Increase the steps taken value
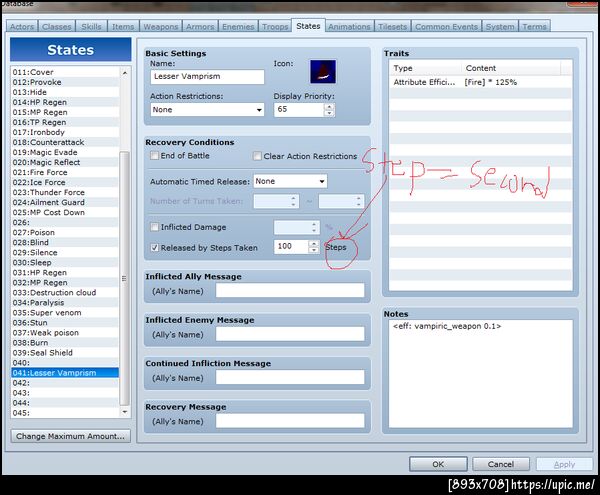 click(x=313, y=243)
